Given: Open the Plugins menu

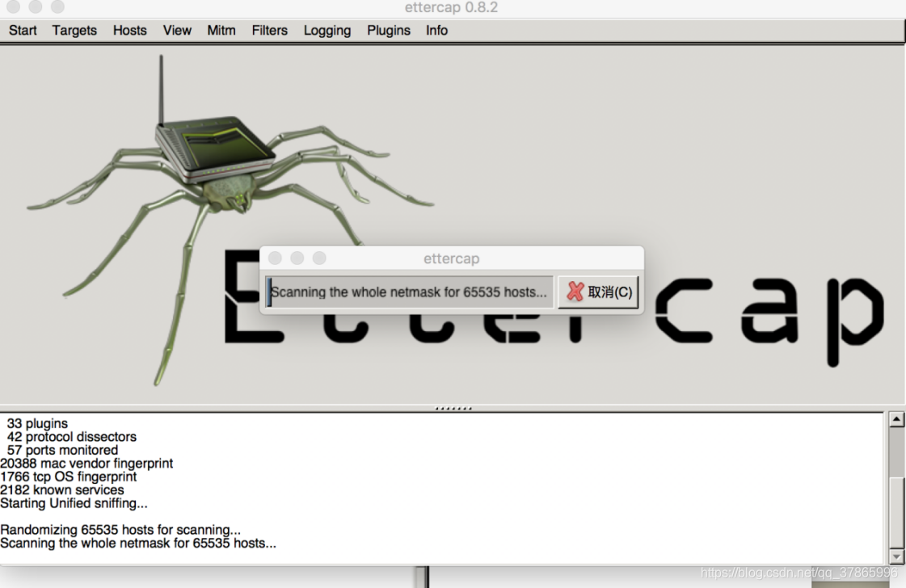Looking at the screenshot, I should click(388, 30).
